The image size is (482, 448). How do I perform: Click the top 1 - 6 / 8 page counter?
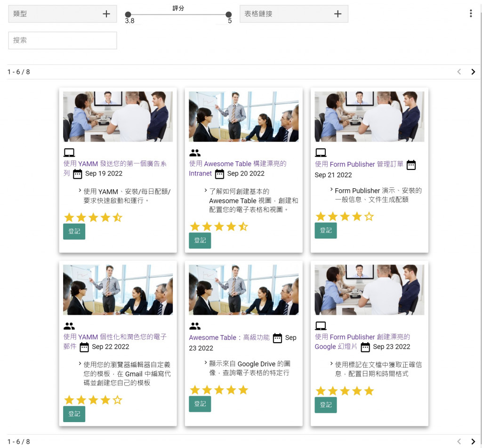pyautogui.click(x=19, y=72)
